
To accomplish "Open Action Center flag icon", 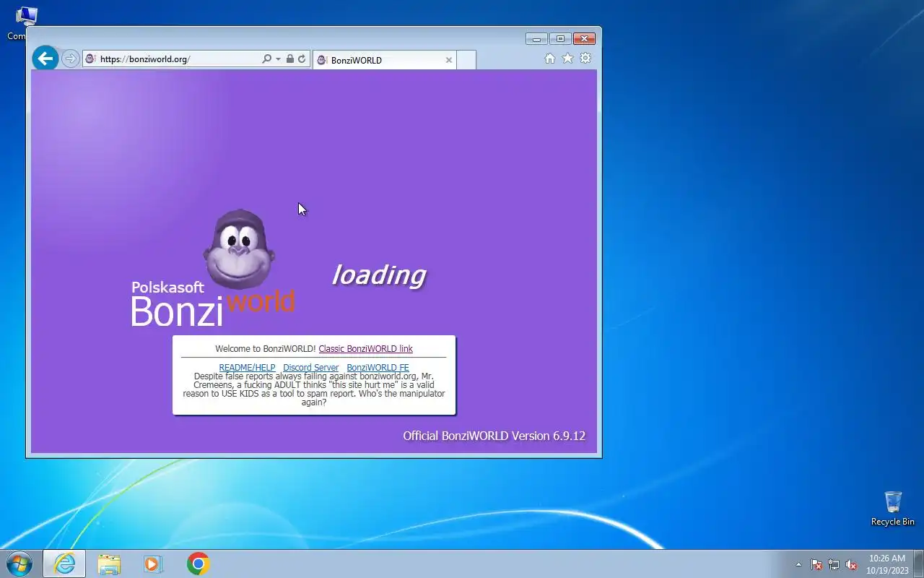I will 816,564.
